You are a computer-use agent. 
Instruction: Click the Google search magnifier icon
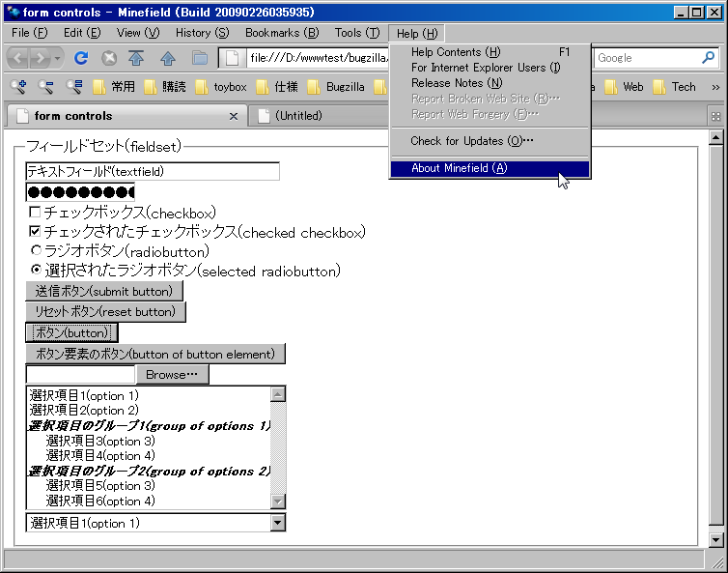click(708, 58)
